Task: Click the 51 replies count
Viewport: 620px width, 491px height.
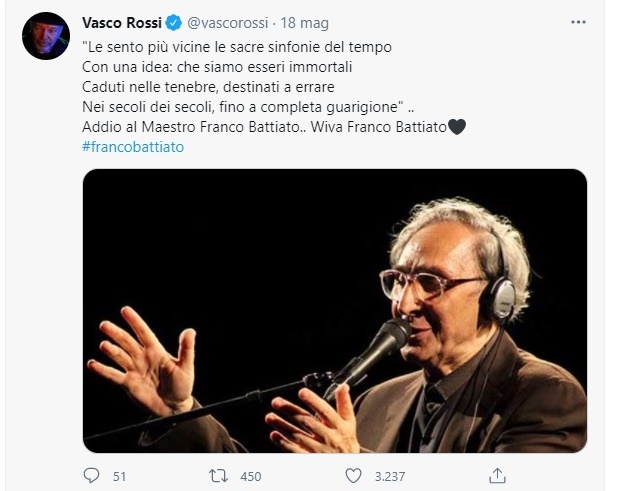Action: click(x=119, y=476)
